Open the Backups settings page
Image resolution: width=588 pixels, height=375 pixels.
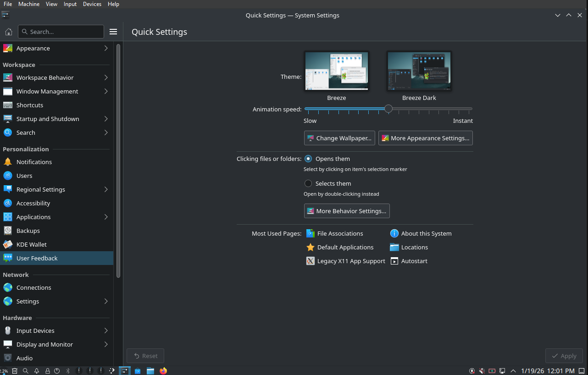coord(28,231)
